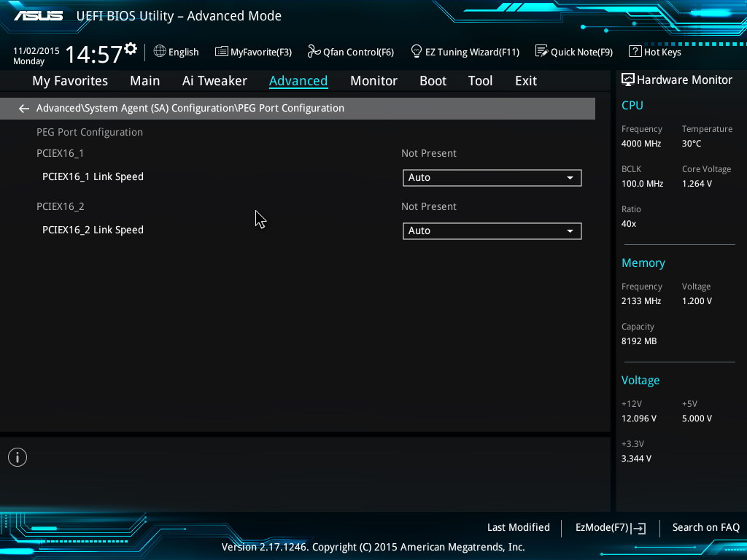Click the back arrow in breadcrumb bar

pos(23,109)
